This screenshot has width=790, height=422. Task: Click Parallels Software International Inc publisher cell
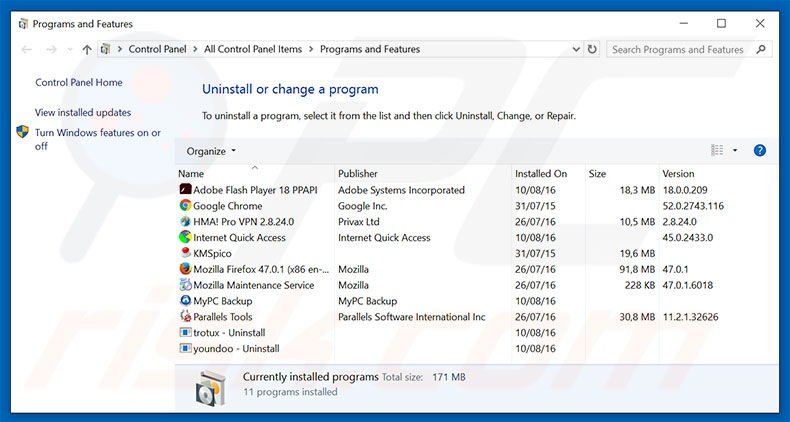tap(412, 317)
